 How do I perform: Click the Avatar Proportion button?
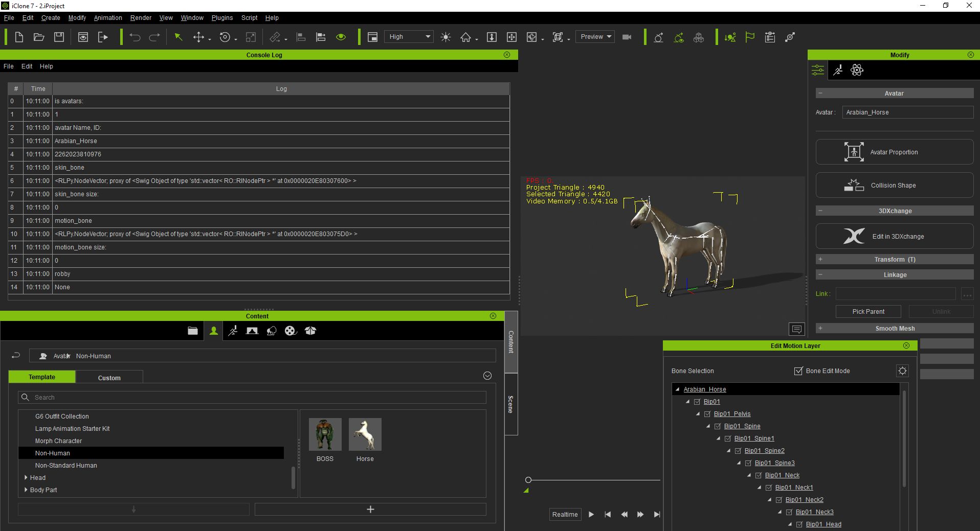[895, 152]
